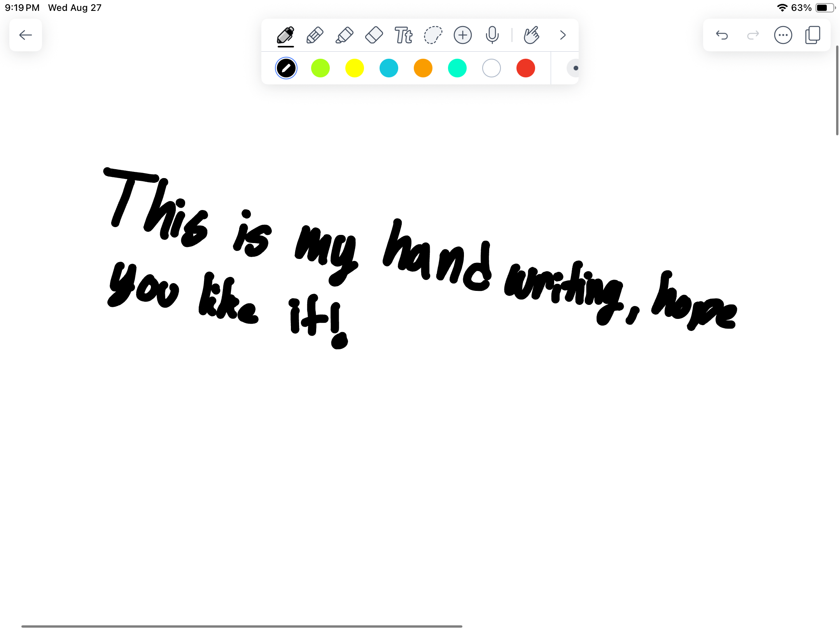Go back with the left arrow
This screenshot has height=630, width=840.
[26, 35]
